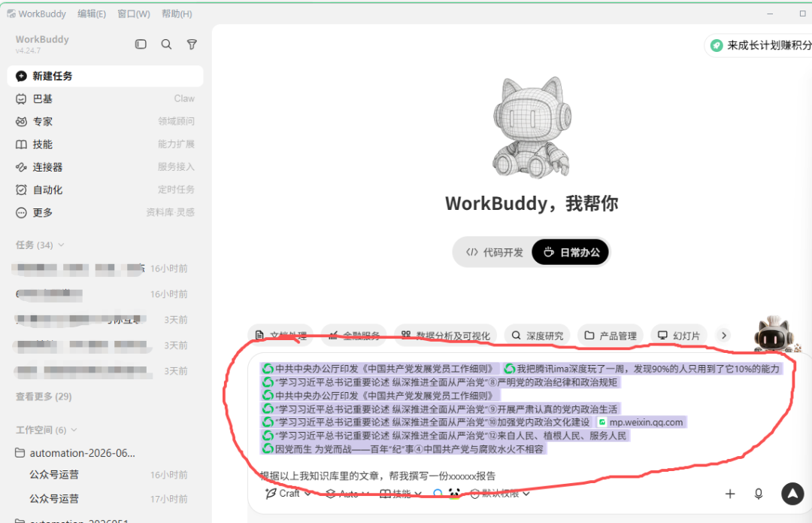Open the 窗口(W) menu

pyautogui.click(x=134, y=14)
